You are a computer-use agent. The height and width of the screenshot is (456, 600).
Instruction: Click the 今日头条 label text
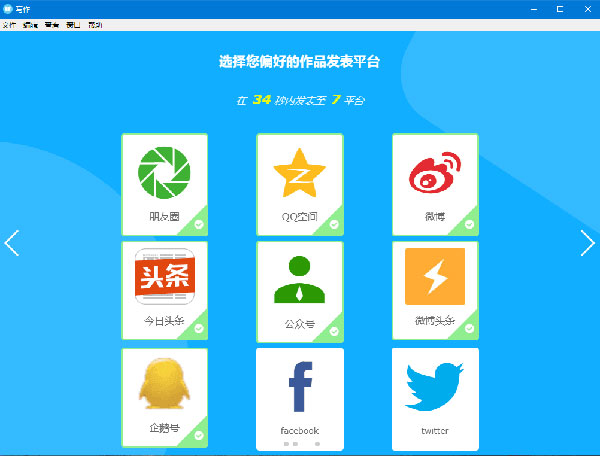pos(164,321)
